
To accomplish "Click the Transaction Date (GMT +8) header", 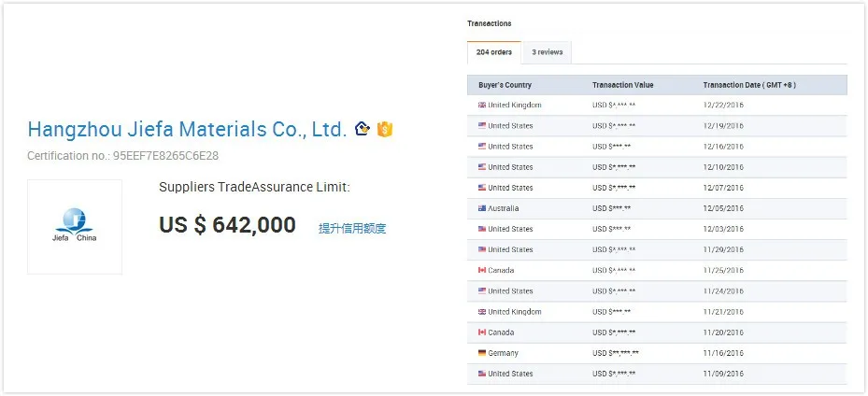I will tap(749, 85).
